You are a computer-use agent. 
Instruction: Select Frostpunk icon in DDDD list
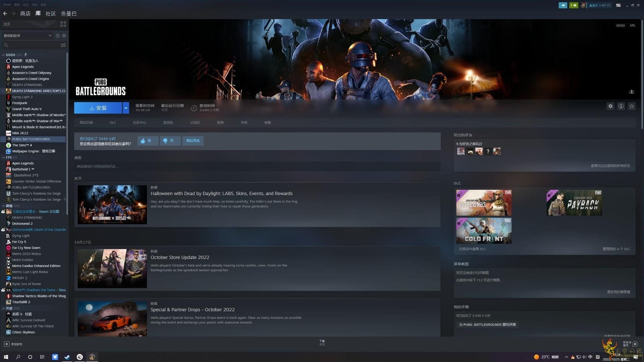pos(8,103)
